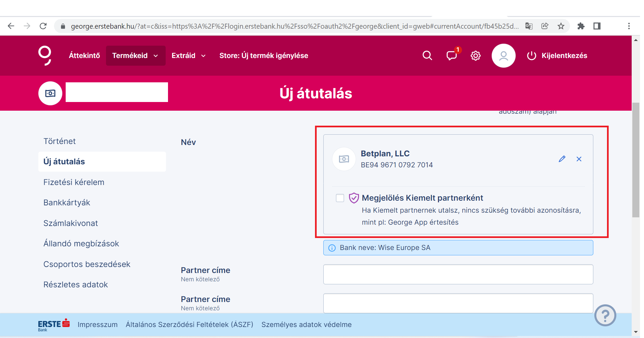Expand the Termékeid dropdown menu
Viewport: 644px width, 338px height.
[x=136, y=56]
